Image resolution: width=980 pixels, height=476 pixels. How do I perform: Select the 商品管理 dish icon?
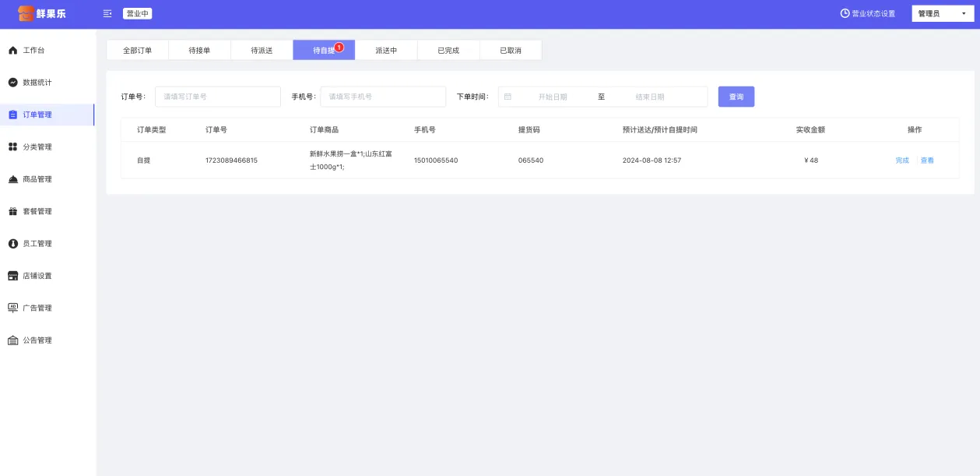click(x=12, y=179)
